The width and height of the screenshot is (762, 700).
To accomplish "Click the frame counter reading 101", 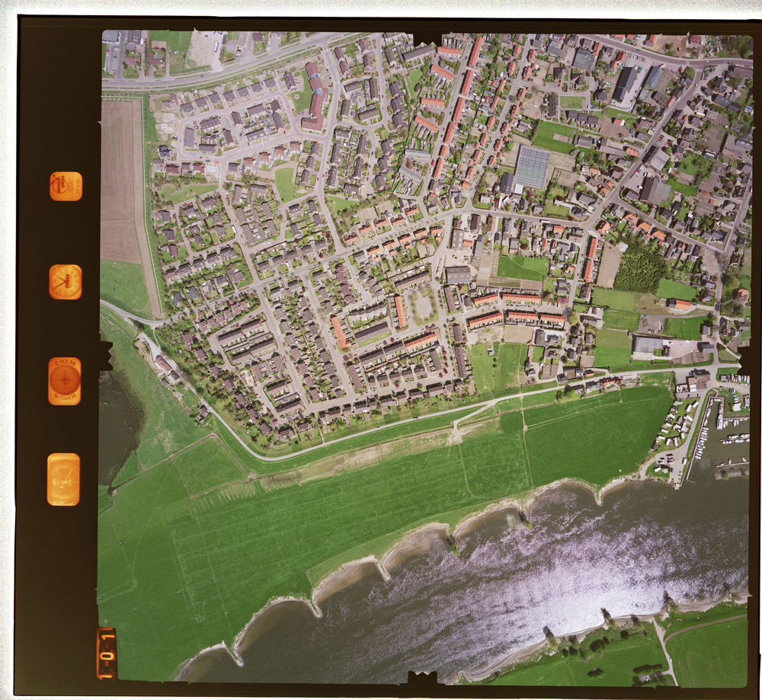I will [x=106, y=654].
